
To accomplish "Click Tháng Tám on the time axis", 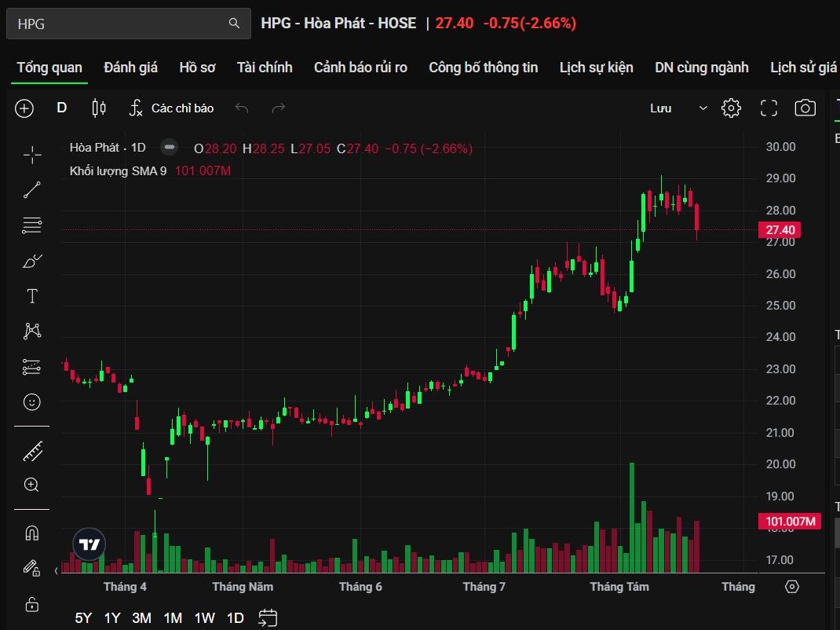I will click(x=619, y=587).
